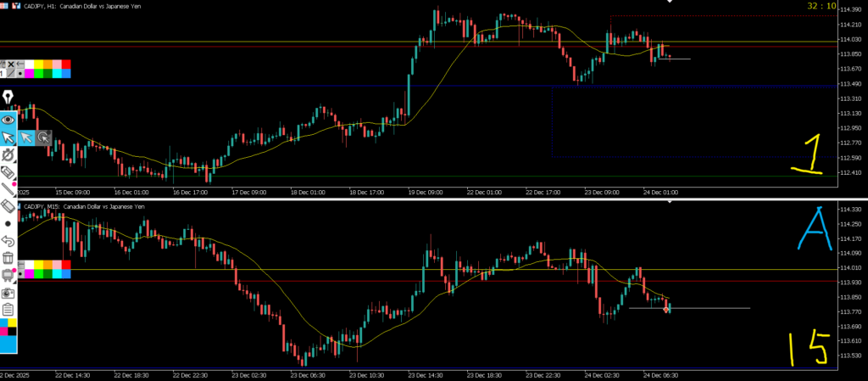Select the pen nib drawing tool

tap(8, 98)
